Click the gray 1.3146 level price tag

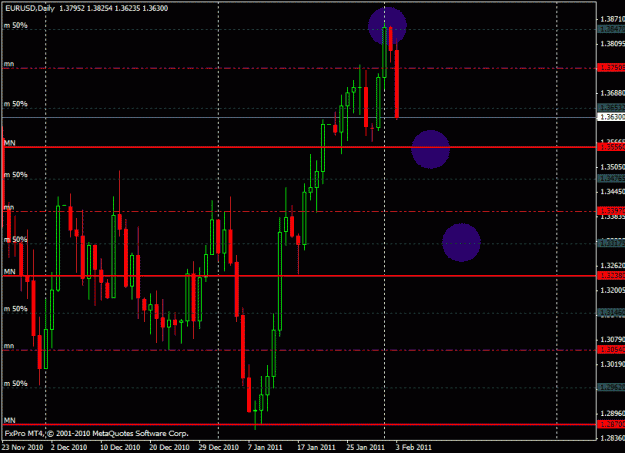click(611, 312)
